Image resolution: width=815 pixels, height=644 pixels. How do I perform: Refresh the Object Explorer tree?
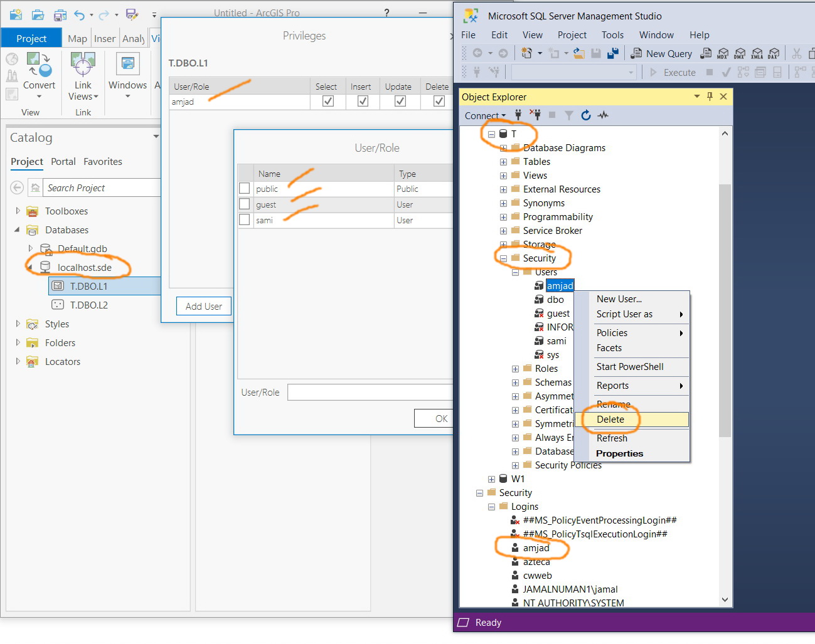pyautogui.click(x=586, y=115)
